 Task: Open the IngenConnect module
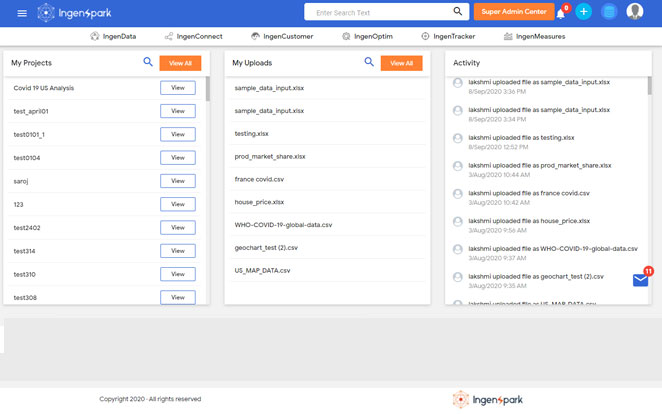193,36
